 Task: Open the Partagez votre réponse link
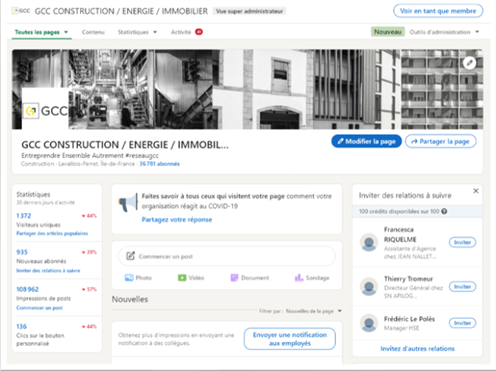pyautogui.click(x=177, y=220)
